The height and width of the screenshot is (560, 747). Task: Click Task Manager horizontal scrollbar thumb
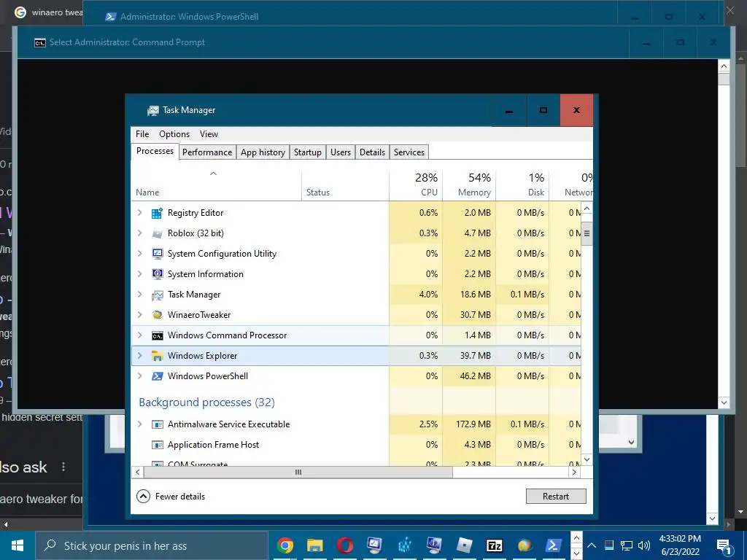(298, 472)
